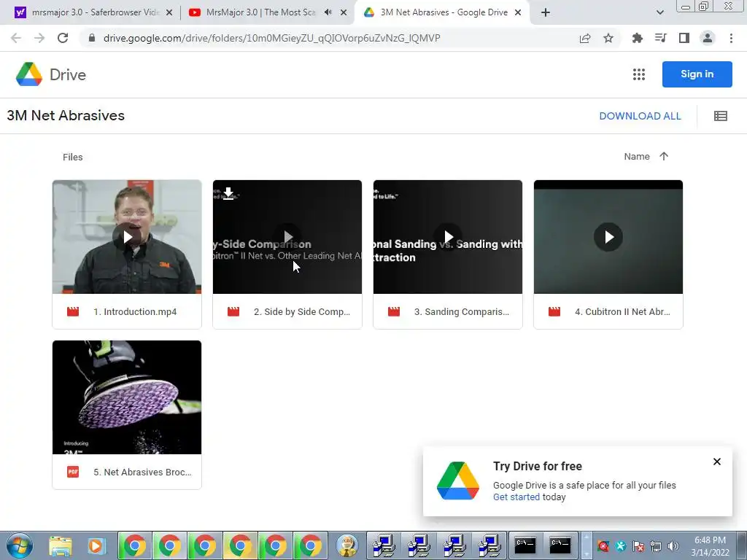Viewport: 747px width, 560px height.
Task: Open Windows Media Player from taskbar
Action: pos(96,545)
